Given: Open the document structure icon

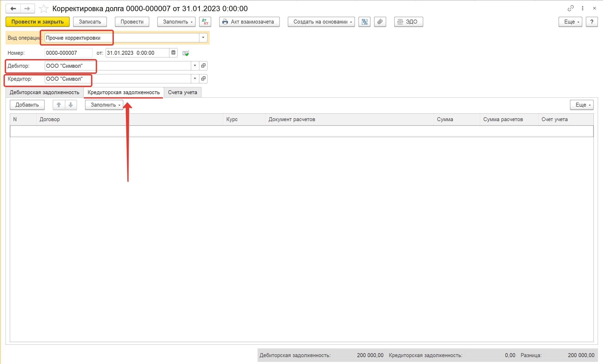Looking at the screenshot, I should point(364,22).
